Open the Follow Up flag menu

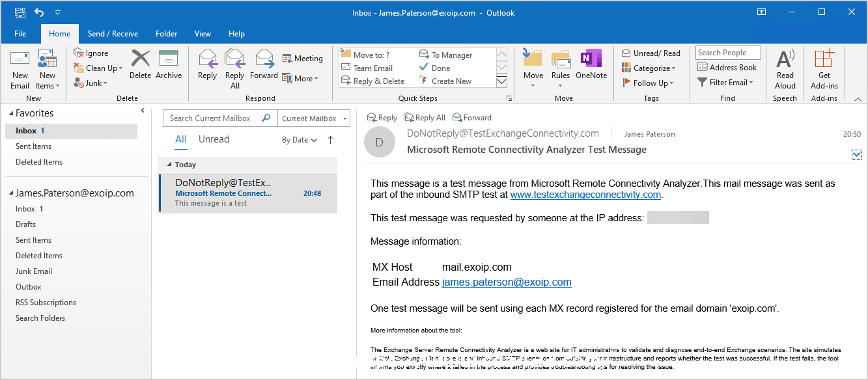coord(648,83)
